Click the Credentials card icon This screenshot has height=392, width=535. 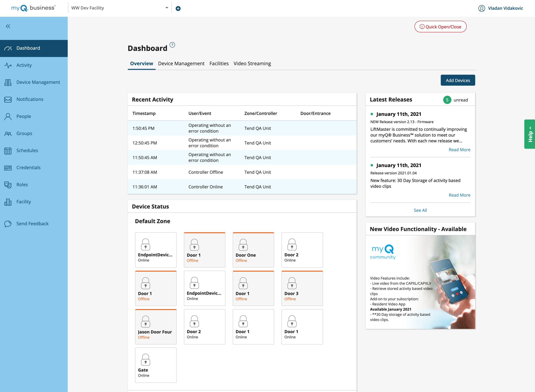(x=8, y=168)
